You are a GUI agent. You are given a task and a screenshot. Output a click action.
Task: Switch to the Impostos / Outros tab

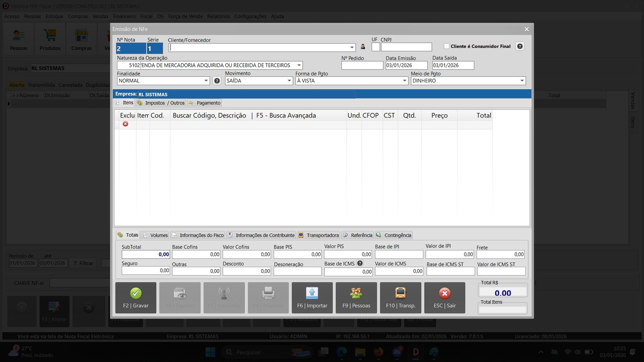click(161, 103)
